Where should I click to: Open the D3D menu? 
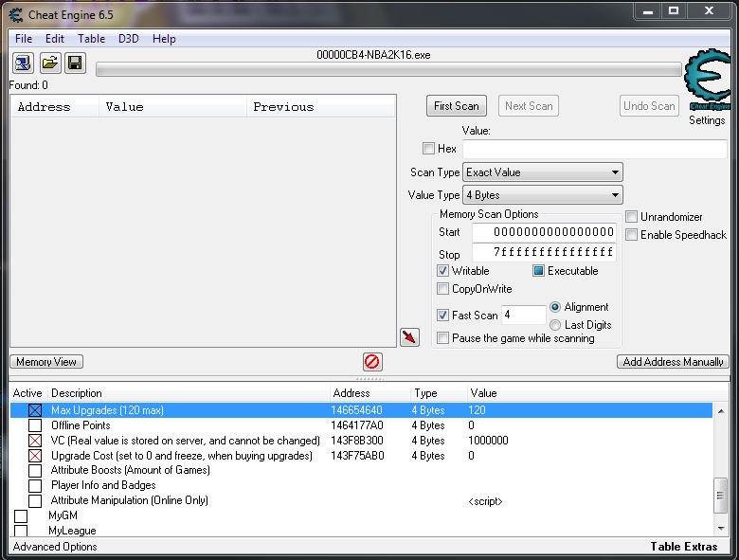pos(128,39)
